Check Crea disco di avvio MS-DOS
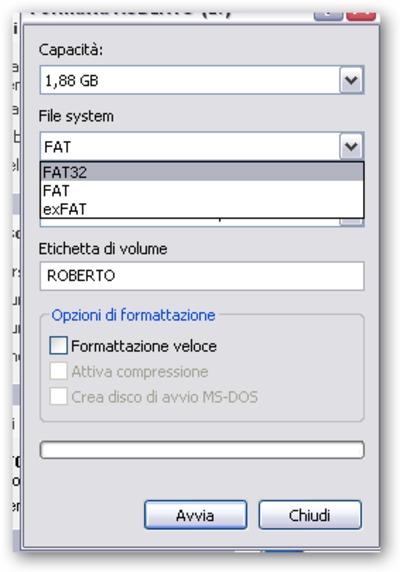Image resolution: width=400 pixels, height=572 pixels. pos(58,396)
